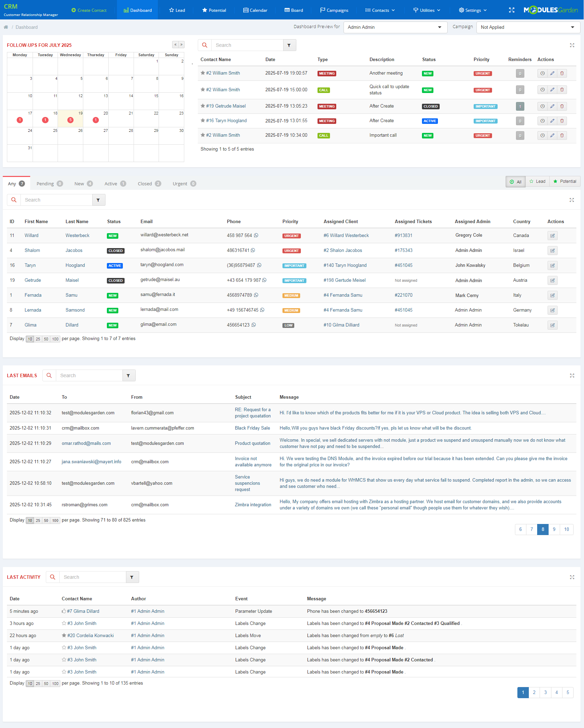
Task: Edit Getrude Maisel's follow-up entry
Action: pyautogui.click(x=552, y=106)
